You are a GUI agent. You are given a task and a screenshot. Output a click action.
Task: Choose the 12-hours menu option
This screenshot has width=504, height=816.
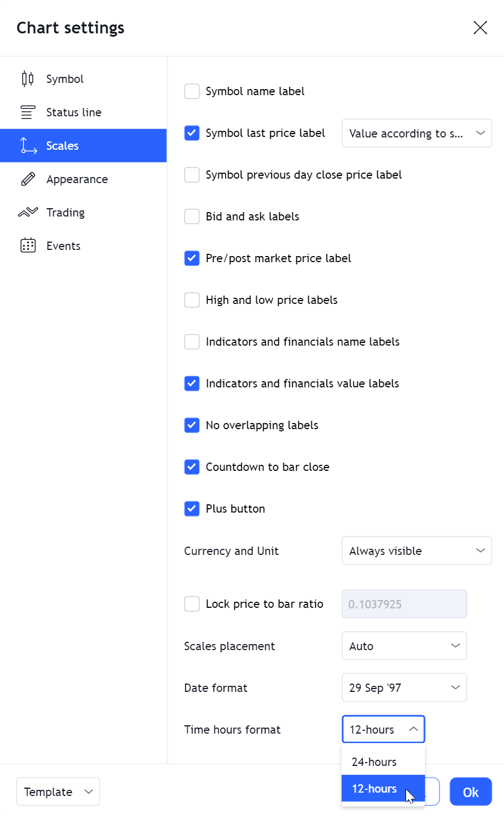pyautogui.click(x=383, y=789)
